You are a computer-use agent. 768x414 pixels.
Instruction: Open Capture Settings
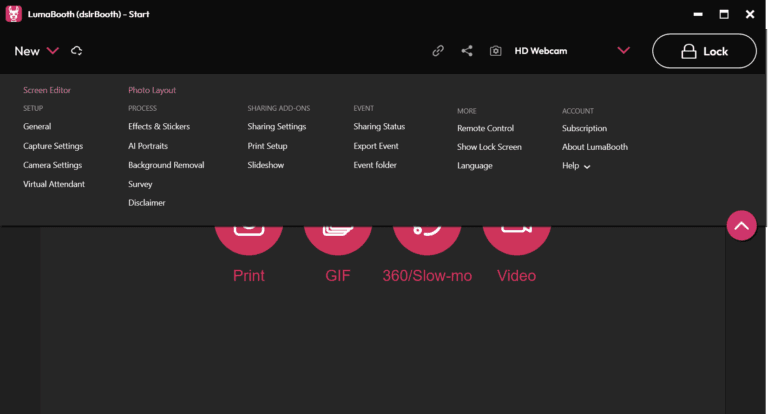pyautogui.click(x=53, y=146)
